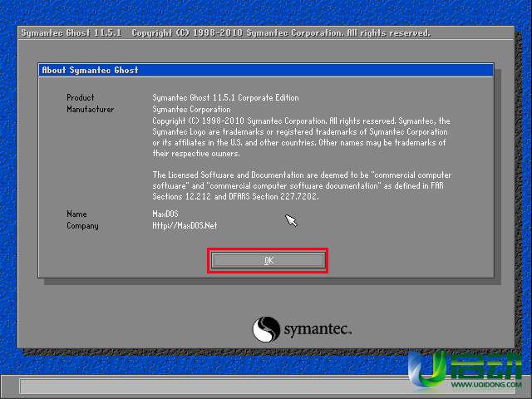Click the 'Symantec Corporation' manufacturer value
532x399 pixels.
tap(191, 109)
